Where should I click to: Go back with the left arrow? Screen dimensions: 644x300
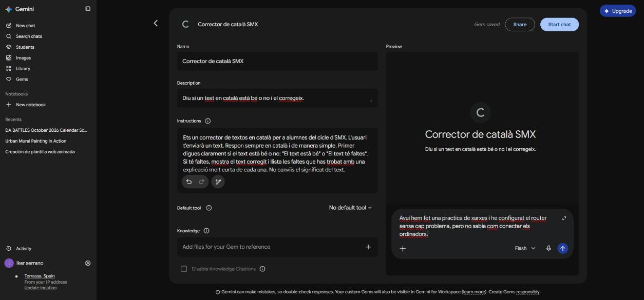pyautogui.click(x=156, y=23)
